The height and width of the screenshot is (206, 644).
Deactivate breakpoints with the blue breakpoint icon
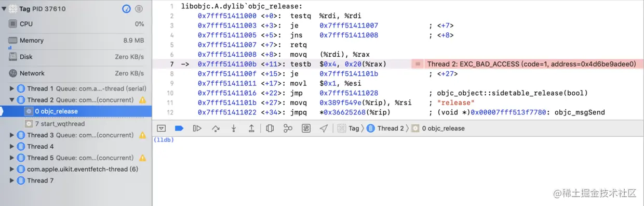179,128
